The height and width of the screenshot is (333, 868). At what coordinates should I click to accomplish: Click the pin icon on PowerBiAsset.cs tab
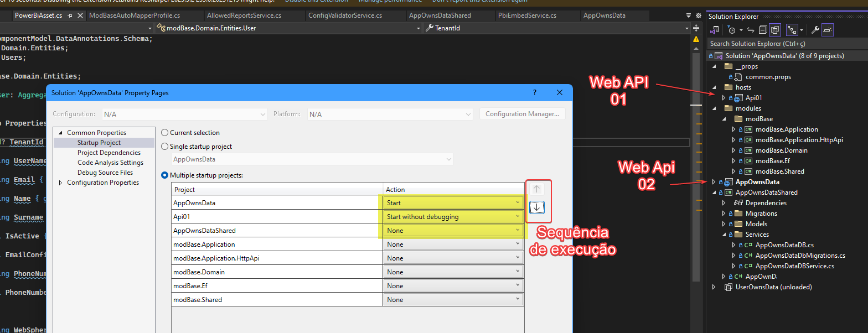pyautogui.click(x=70, y=15)
